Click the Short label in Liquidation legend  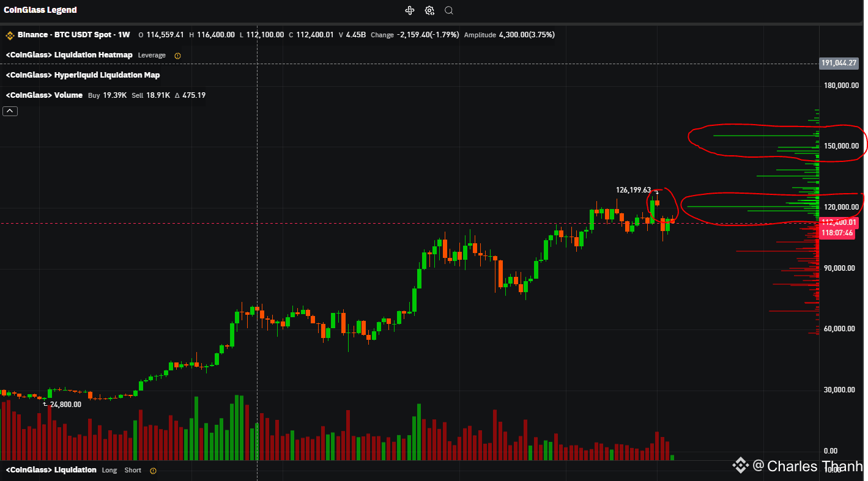[133, 470]
